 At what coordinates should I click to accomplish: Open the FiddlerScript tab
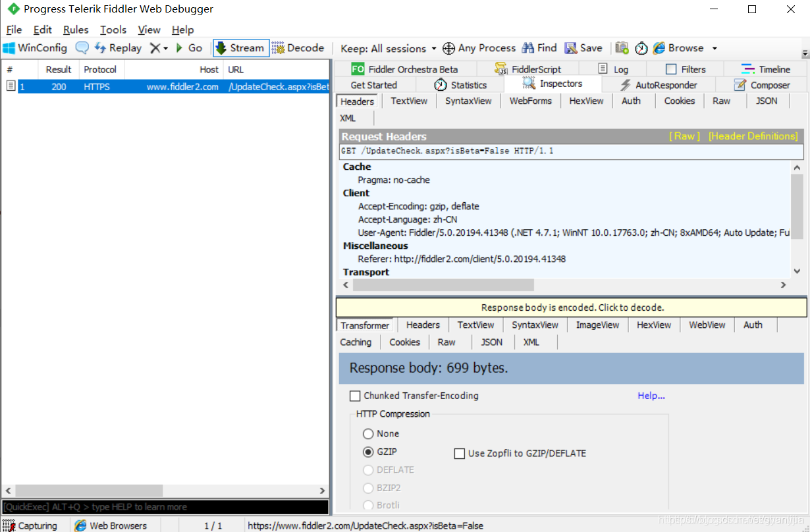coord(528,69)
